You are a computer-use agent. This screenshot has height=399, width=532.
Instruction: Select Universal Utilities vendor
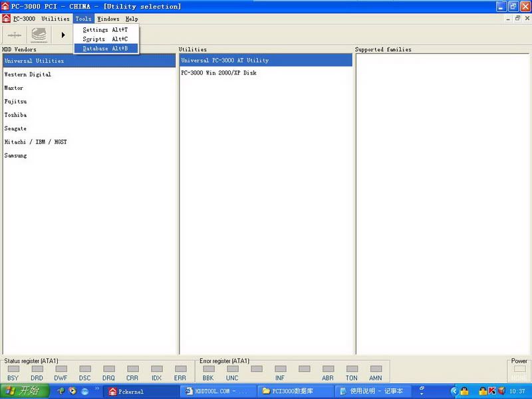point(89,61)
